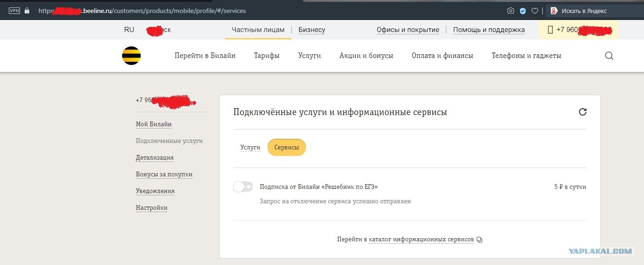Screen dimensions: 644x265
Task: Open account menu with +7 960 number
Action: pyautogui.click(x=579, y=30)
